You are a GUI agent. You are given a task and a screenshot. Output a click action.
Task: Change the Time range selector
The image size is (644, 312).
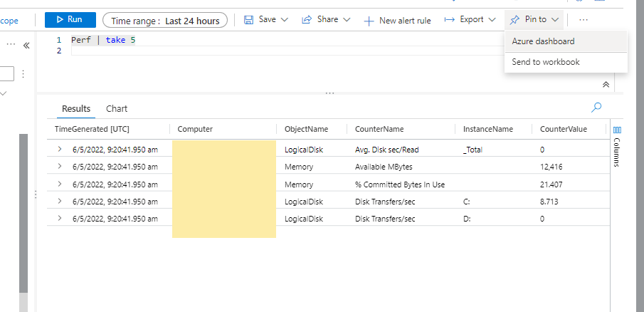pyautogui.click(x=165, y=21)
